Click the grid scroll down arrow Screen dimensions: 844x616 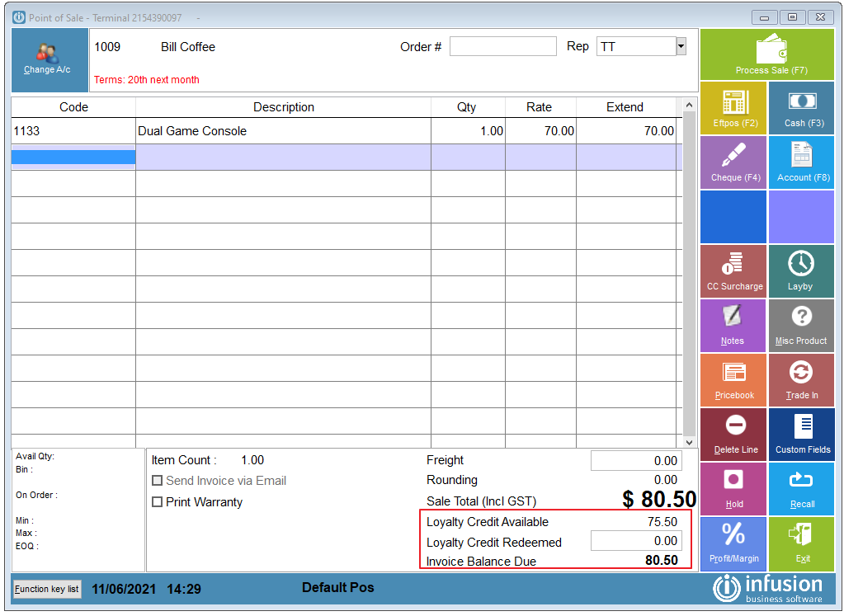pyautogui.click(x=689, y=442)
